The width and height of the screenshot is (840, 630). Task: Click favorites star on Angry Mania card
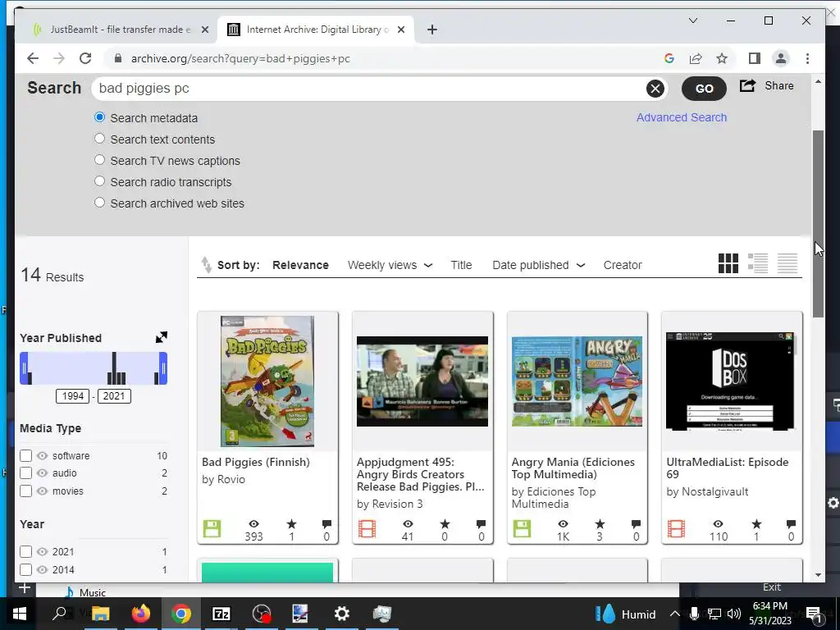(x=600, y=524)
